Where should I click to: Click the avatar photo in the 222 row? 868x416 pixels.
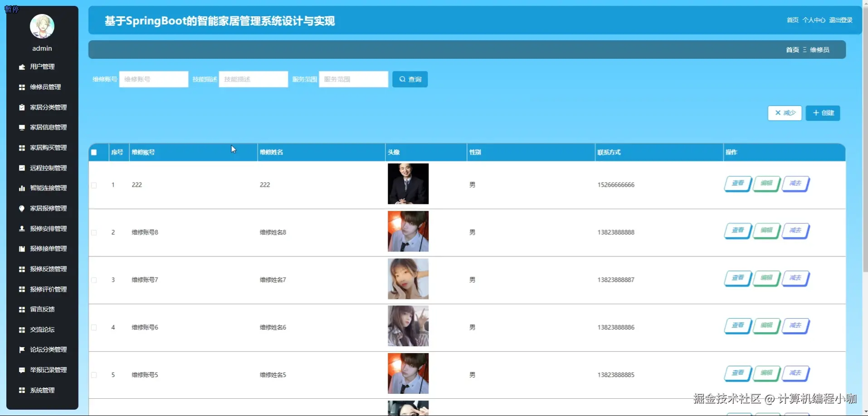pos(408,184)
